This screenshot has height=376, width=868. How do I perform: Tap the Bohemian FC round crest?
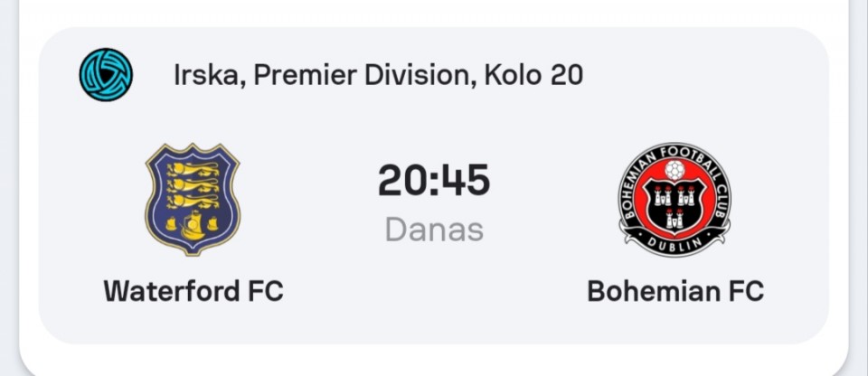675,200
